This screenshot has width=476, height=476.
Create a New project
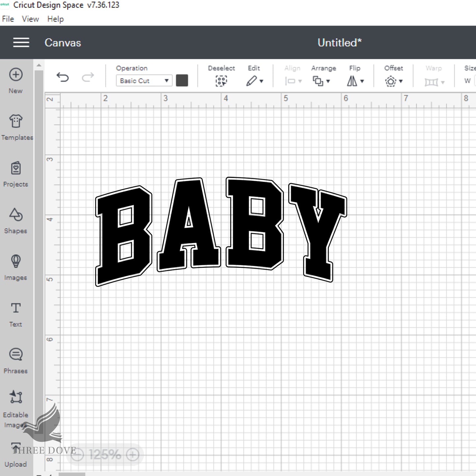point(15,81)
